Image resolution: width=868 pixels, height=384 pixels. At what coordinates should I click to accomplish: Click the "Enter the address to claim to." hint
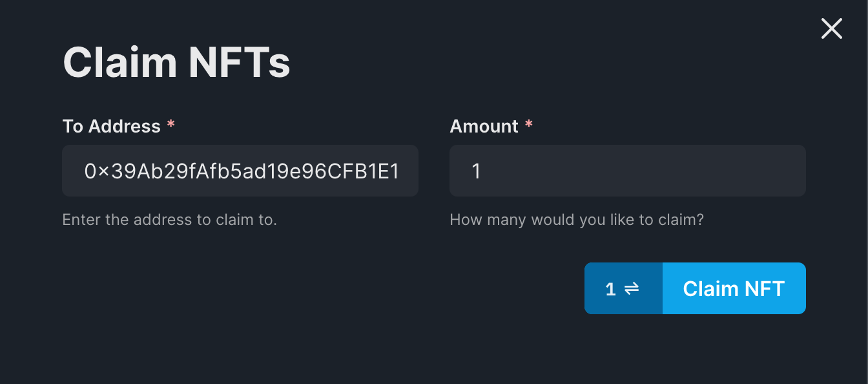169,220
